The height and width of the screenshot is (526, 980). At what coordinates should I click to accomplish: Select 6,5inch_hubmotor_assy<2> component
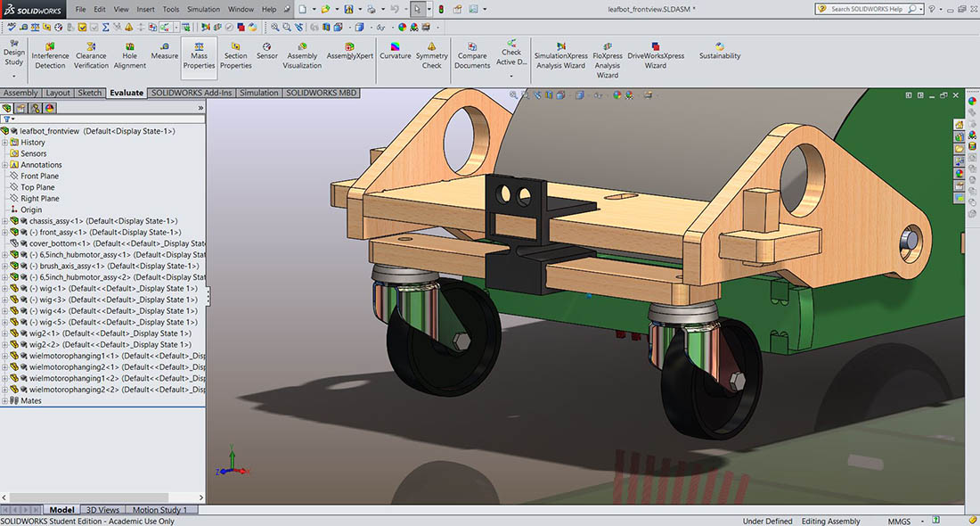tap(117, 277)
